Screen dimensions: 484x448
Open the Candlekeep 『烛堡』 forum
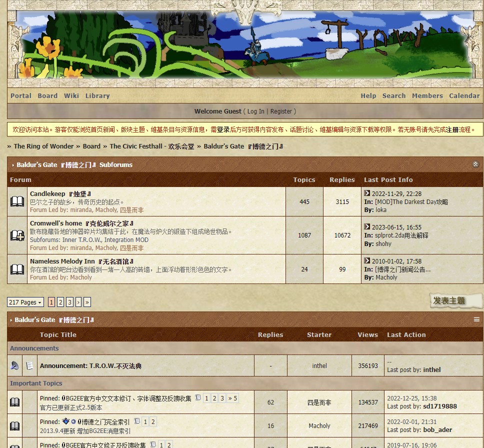[60, 194]
